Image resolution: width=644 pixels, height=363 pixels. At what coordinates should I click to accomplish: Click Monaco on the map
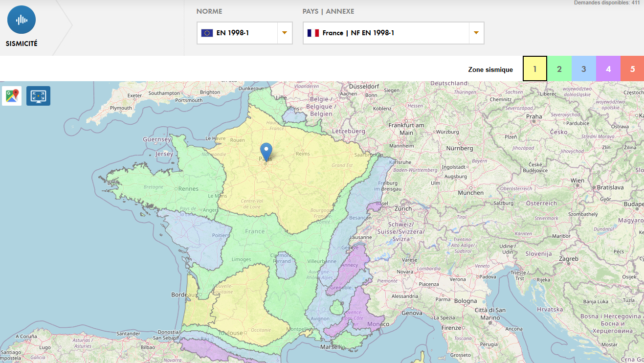coord(379,324)
